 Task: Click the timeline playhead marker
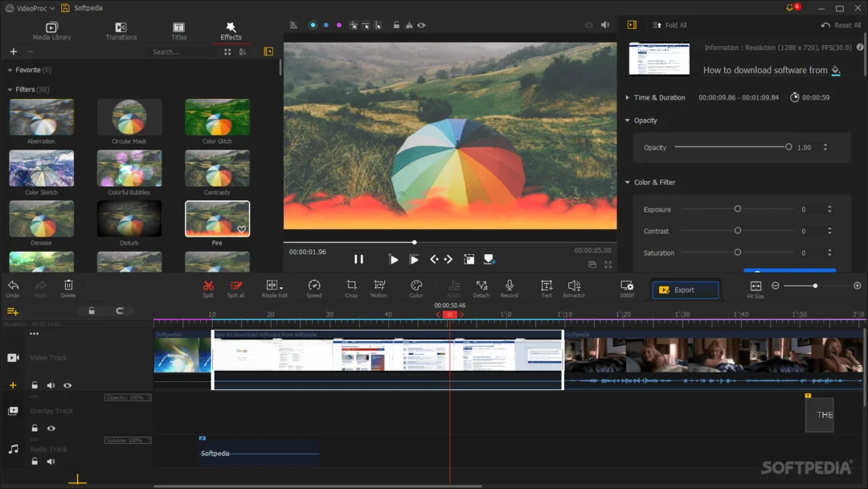point(450,314)
